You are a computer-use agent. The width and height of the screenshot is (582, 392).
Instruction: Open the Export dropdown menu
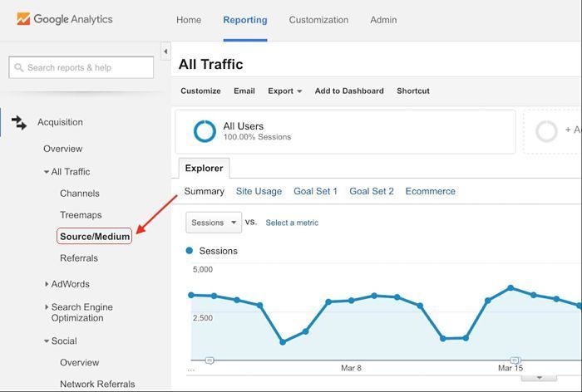(x=284, y=91)
